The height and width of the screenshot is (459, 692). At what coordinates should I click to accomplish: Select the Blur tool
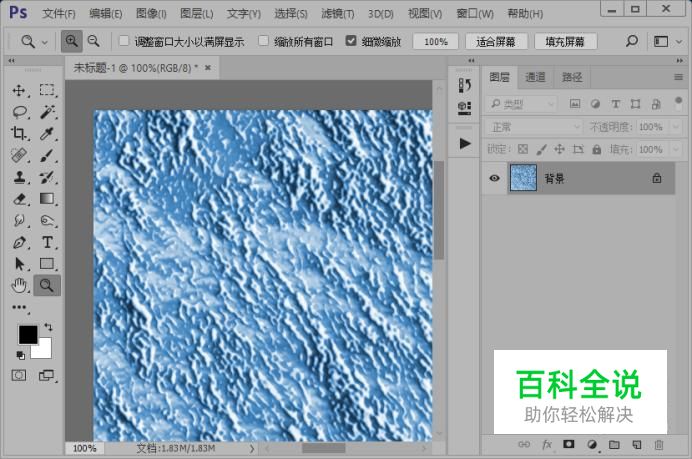19,220
